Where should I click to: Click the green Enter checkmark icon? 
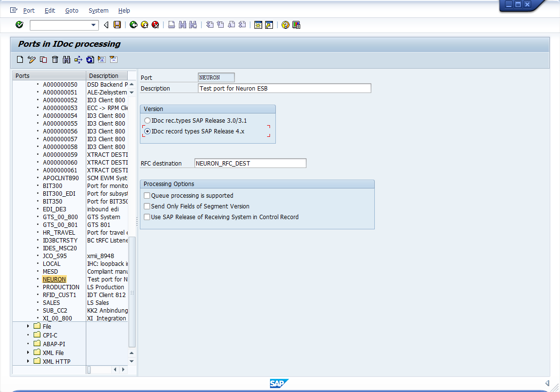pyautogui.click(x=19, y=25)
